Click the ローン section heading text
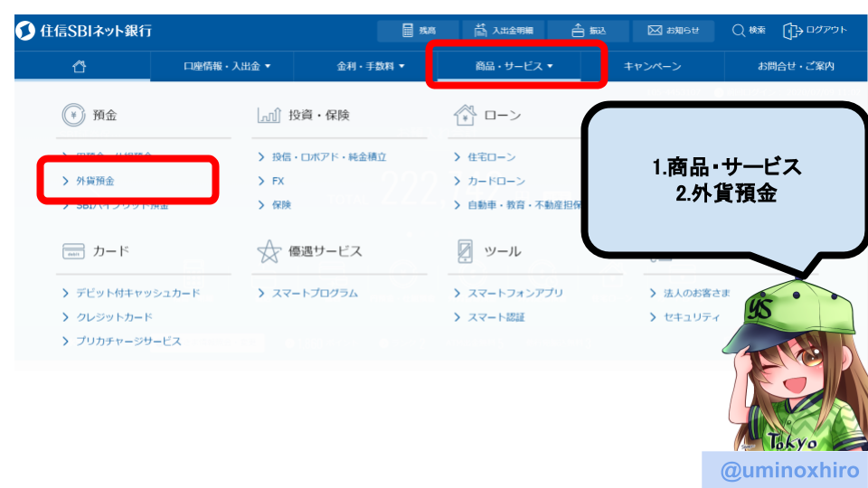Viewport: 868px width, 488px height. point(503,115)
